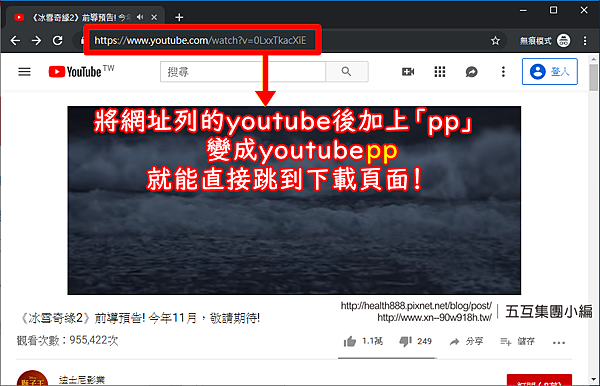The height and width of the screenshot is (386, 600).
Task: Click the view count 955,422次 text
Action: point(67,340)
